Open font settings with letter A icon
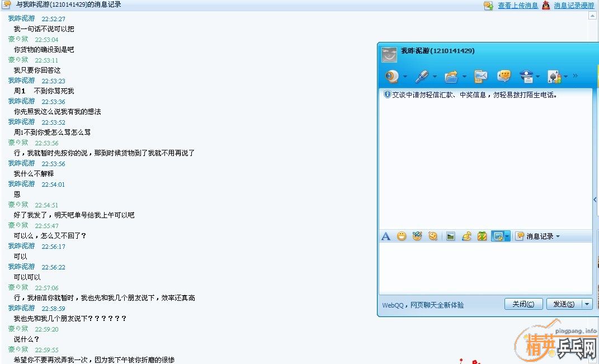 coord(386,237)
